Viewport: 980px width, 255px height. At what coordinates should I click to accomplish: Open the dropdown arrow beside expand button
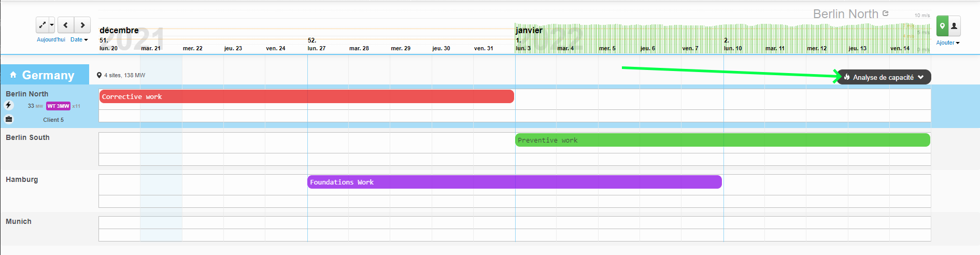click(52, 25)
